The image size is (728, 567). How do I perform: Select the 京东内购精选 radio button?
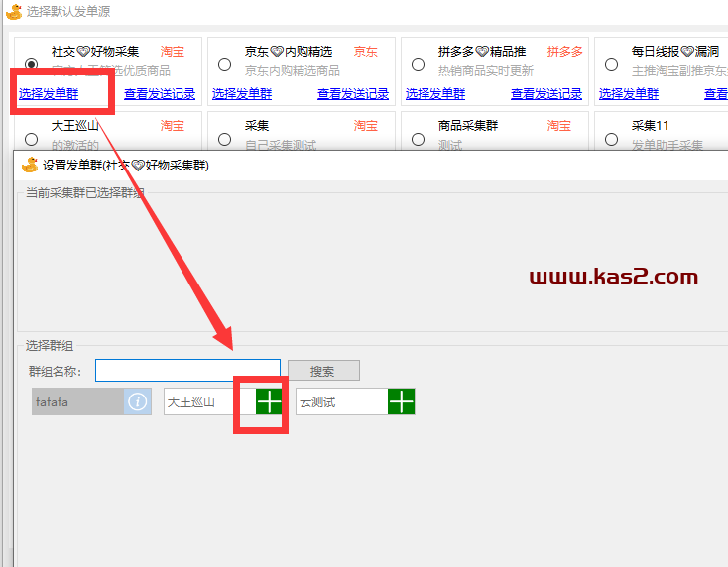pos(225,64)
